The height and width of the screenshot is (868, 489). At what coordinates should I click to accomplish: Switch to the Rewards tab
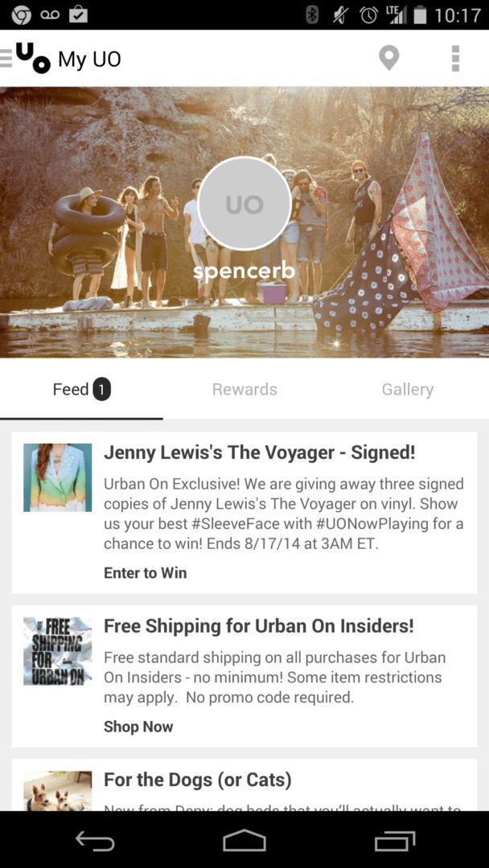point(244,389)
